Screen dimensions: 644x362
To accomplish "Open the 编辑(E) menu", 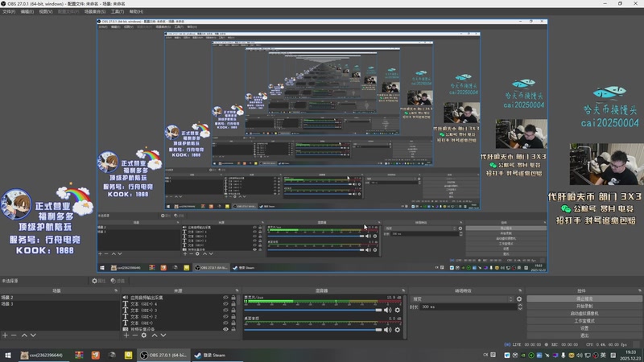I will [27, 11].
